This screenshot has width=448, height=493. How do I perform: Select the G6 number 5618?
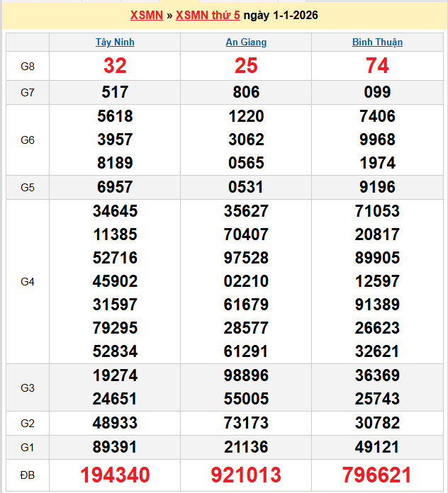115,116
